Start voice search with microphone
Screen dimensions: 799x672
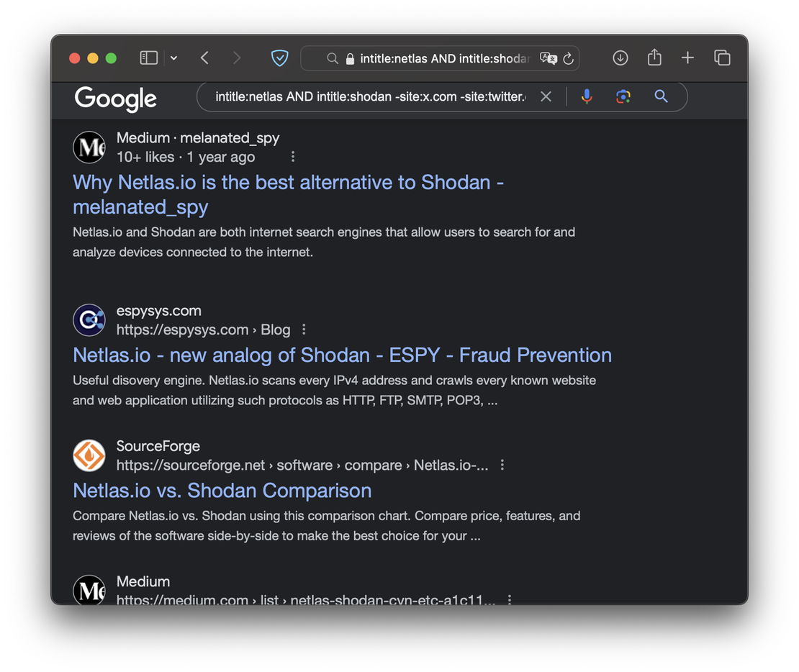click(x=587, y=96)
